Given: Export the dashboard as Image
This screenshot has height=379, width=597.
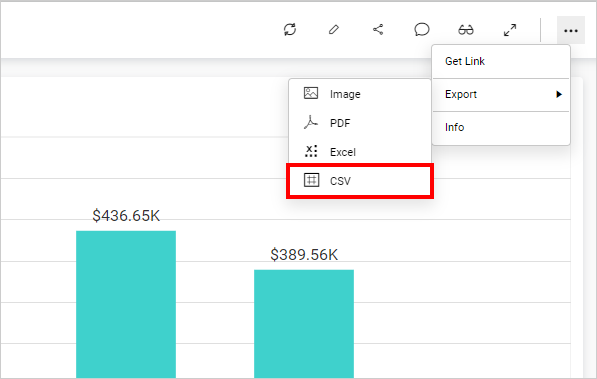Looking at the screenshot, I should coord(360,94).
